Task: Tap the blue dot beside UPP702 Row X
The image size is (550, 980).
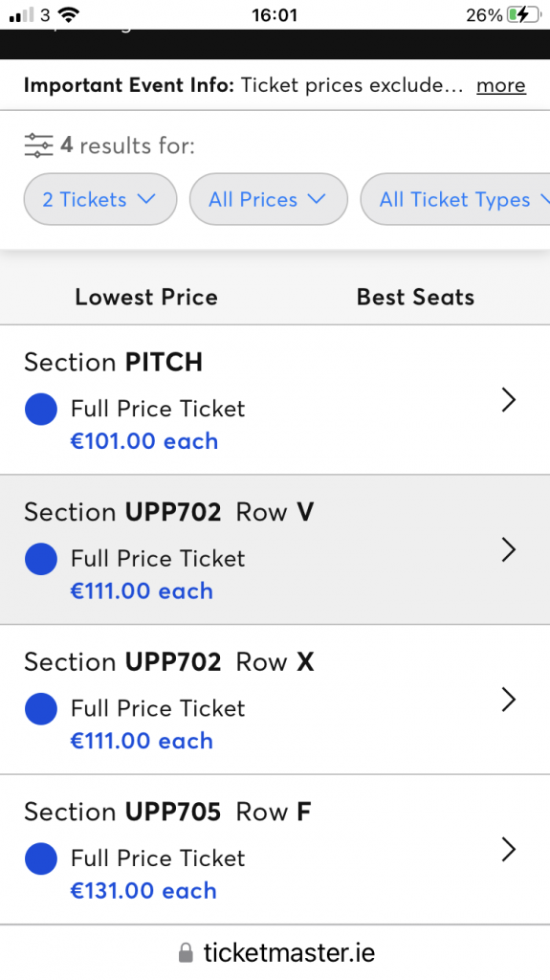Action: (x=41, y=709)
